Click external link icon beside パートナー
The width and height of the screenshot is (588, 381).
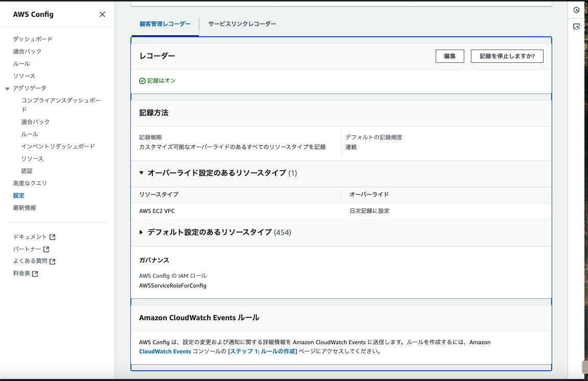point(47,249)
